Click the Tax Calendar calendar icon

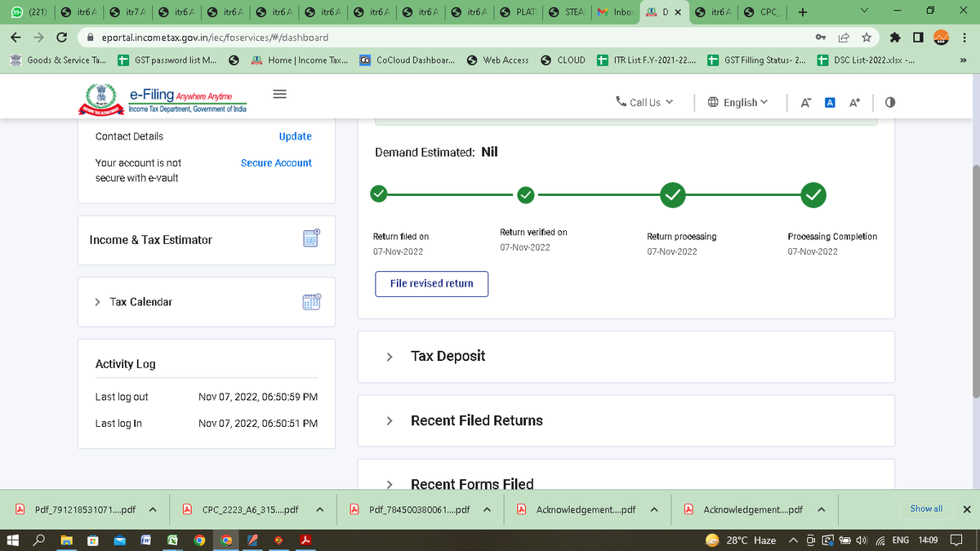[x=312, y=301]
